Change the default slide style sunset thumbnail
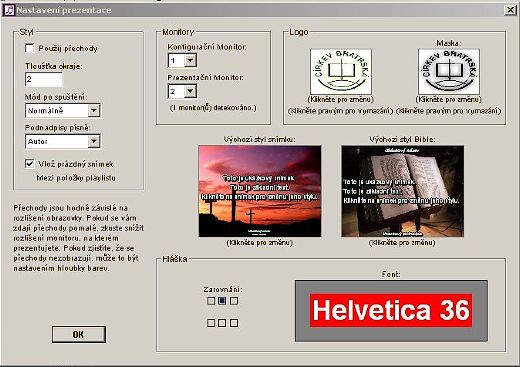This screenshot has height=367, width=520. 260,191
